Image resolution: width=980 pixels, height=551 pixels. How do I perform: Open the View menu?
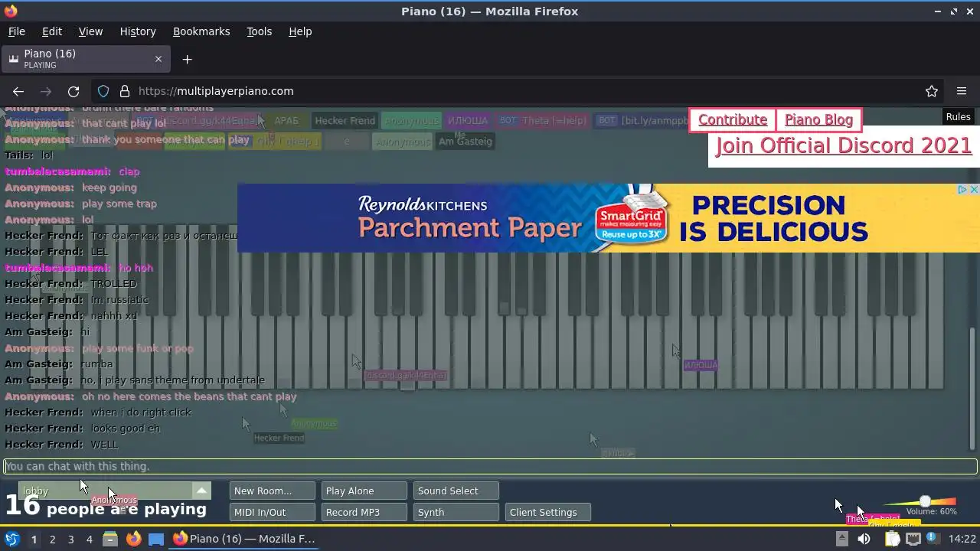[x=90, y=31]
